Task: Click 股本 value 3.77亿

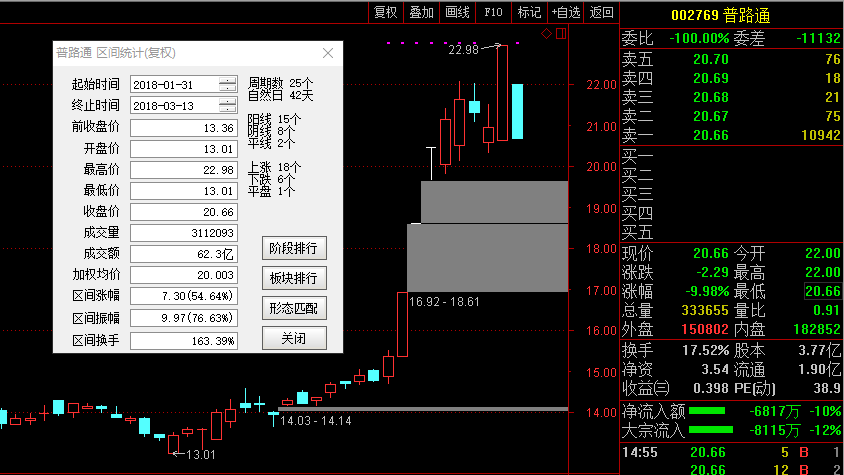Action: pos(819,351)
